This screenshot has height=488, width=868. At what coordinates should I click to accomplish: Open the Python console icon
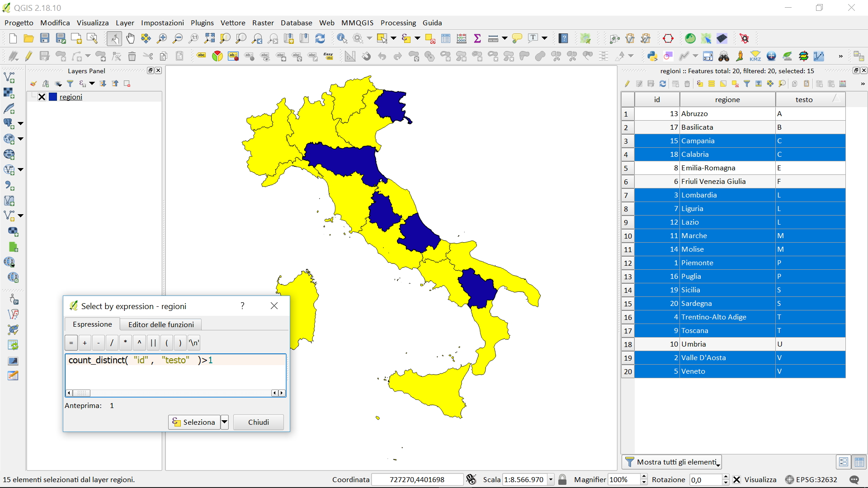[x=652, y=56]
